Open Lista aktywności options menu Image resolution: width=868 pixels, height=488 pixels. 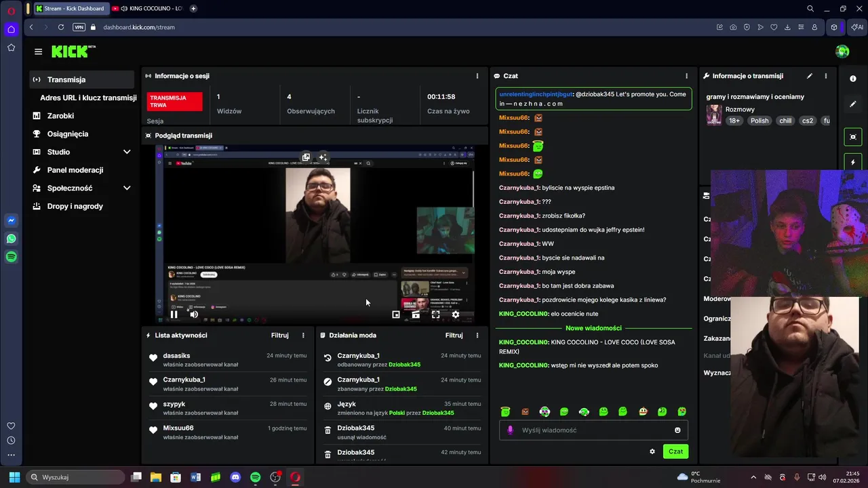303,335
